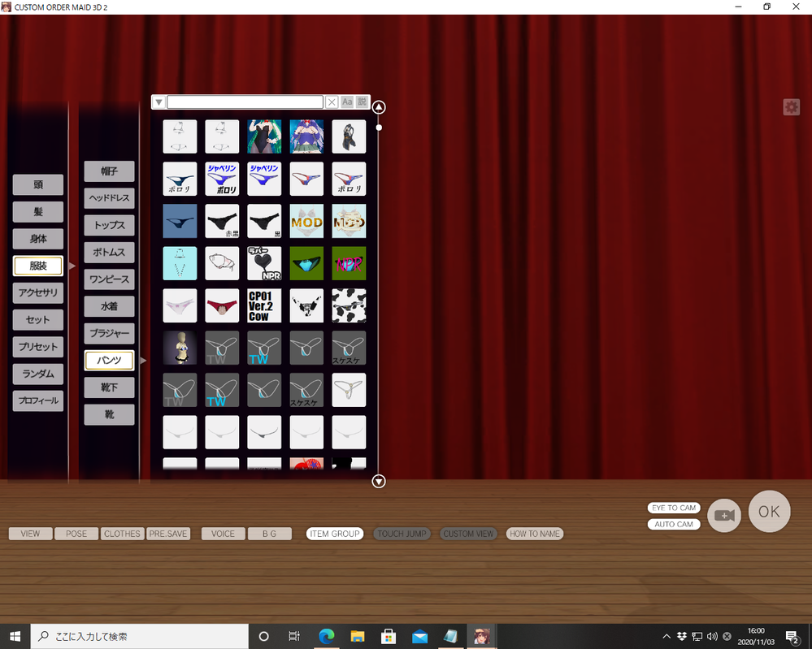This screenshot has width=812, height=649.
Task: Select the 髪 category
Action: pos(38,212)
